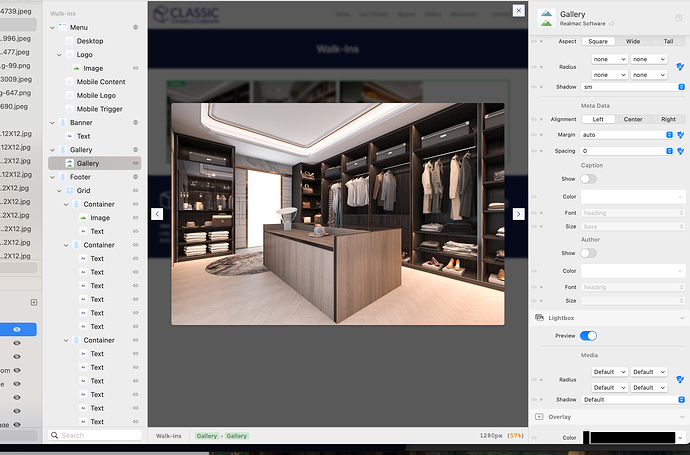
Task: Collapse the Logo tree node
Action: [x=59, y=55]
